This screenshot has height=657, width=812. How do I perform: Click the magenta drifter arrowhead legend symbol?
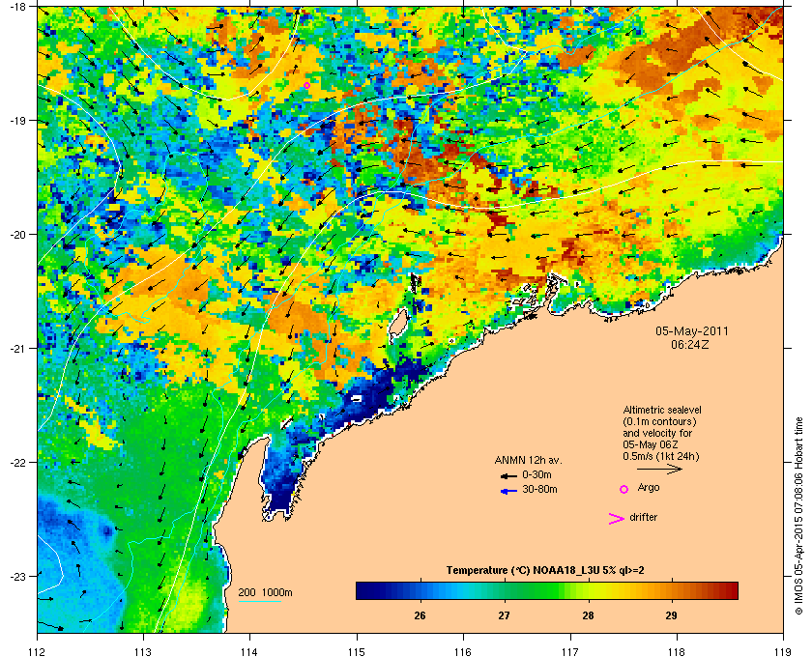(x=617, y=519)
